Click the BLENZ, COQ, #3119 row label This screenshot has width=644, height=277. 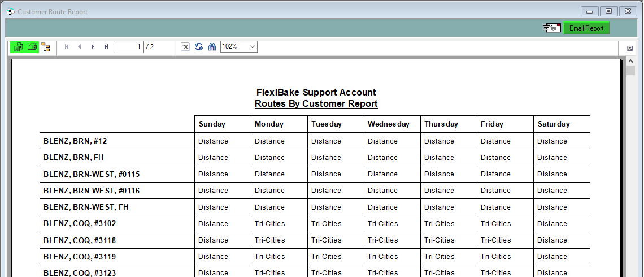pyautogui.click(x=80, y=257)
